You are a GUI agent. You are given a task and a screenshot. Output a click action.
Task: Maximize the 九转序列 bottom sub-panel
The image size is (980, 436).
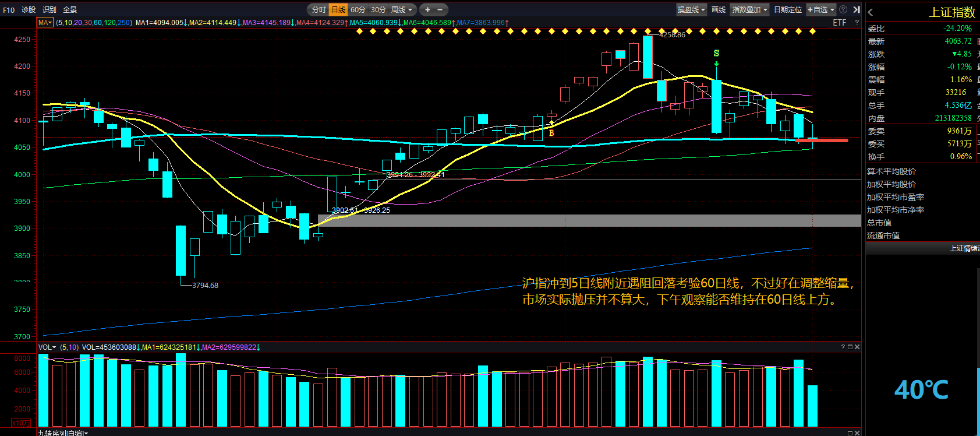850,433
